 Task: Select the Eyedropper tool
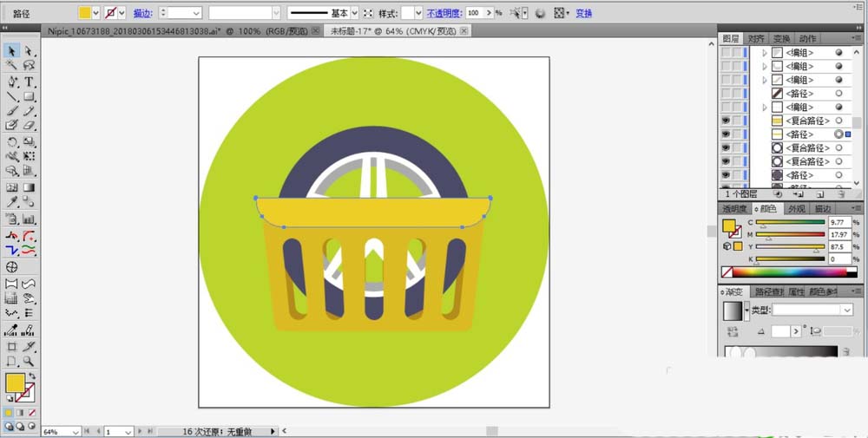(11, 202)
